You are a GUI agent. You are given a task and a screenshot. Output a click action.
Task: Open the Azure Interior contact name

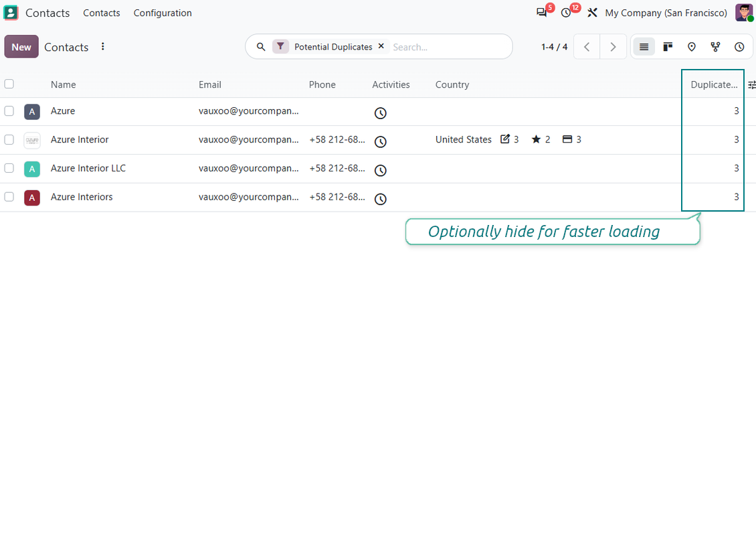click(80, 139)
